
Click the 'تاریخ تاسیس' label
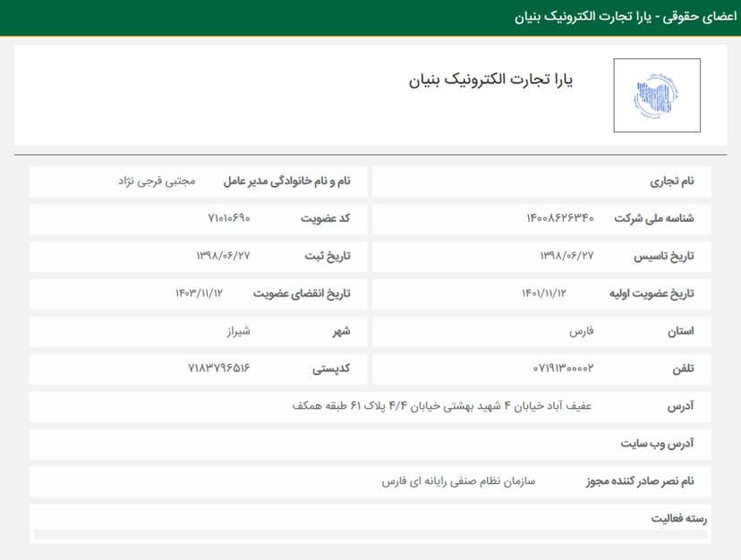point(664,256)
